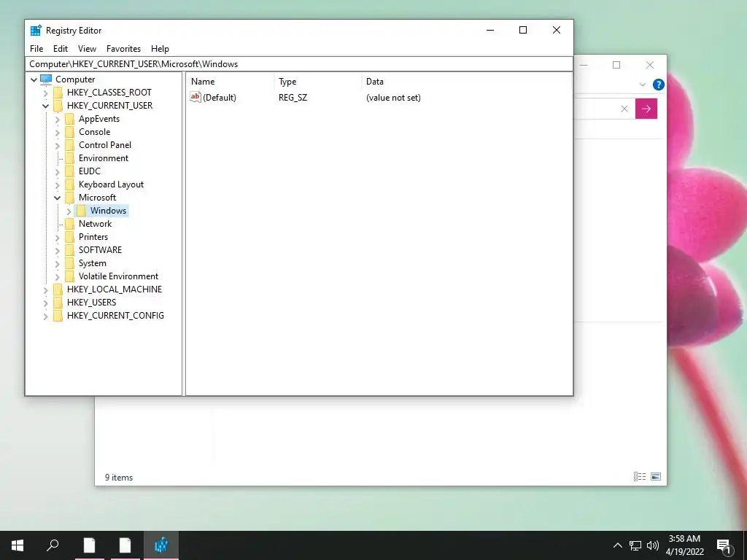This screenshot has width=747, height=560.
Task: Select the REG_SZ type cell
Action: 293,98
